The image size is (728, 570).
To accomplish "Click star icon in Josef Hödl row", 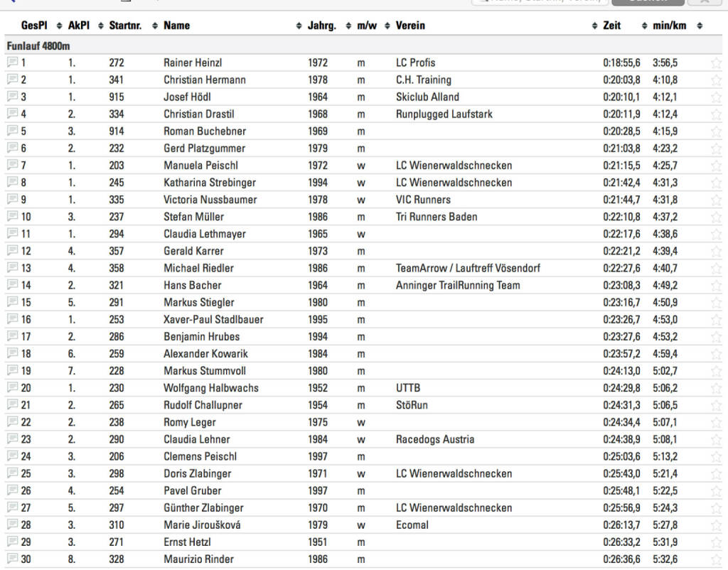I will pyautogui.click(x=716, y=97).
